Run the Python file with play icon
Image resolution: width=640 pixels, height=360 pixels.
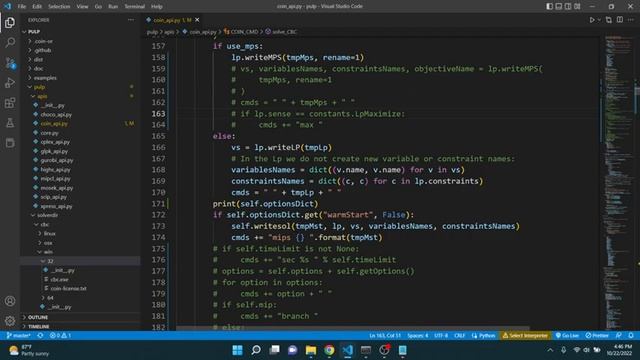point(592,20)
